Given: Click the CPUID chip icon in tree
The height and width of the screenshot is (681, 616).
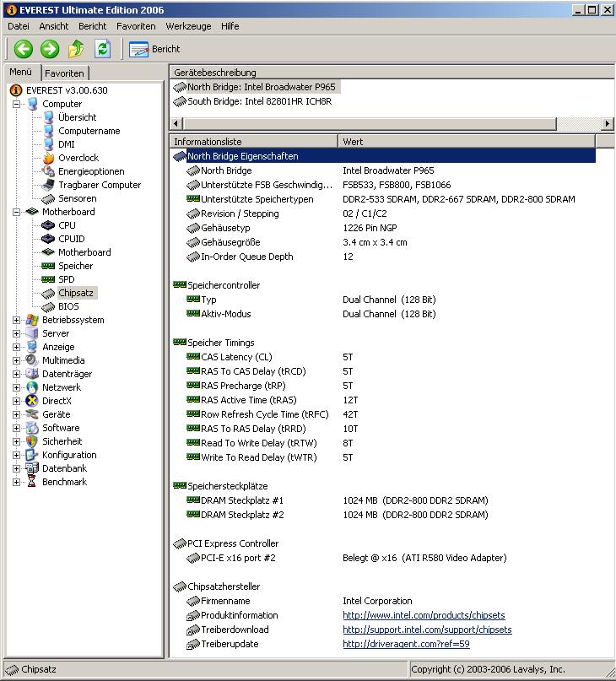Looking at the screenshot, I should click(48, 239).
